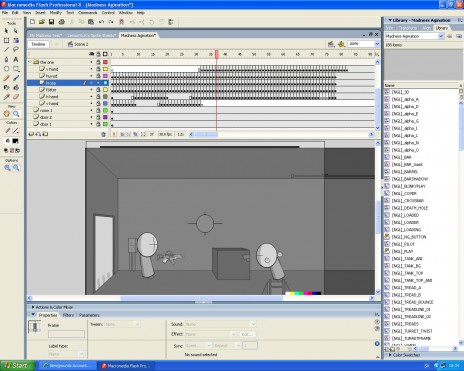Open the Modify menu
The image size is (464, 371).
click(56, 13)
